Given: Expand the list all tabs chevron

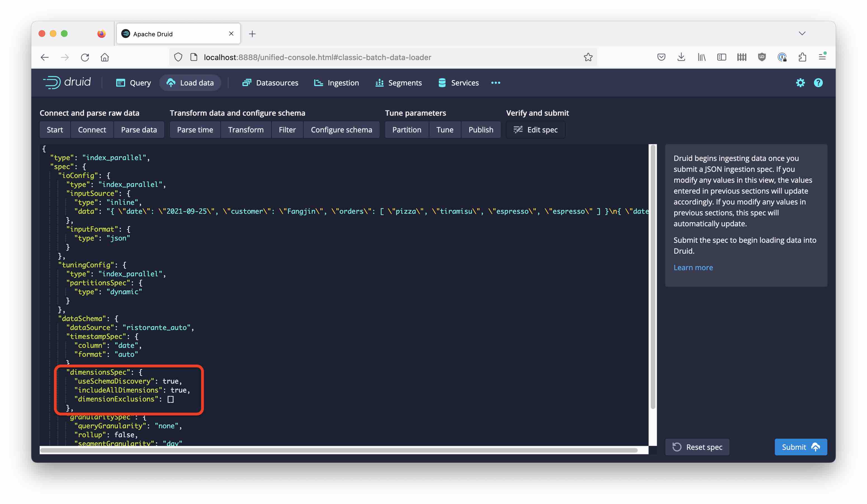Looking at the screenshot, I should coord(802,33).
